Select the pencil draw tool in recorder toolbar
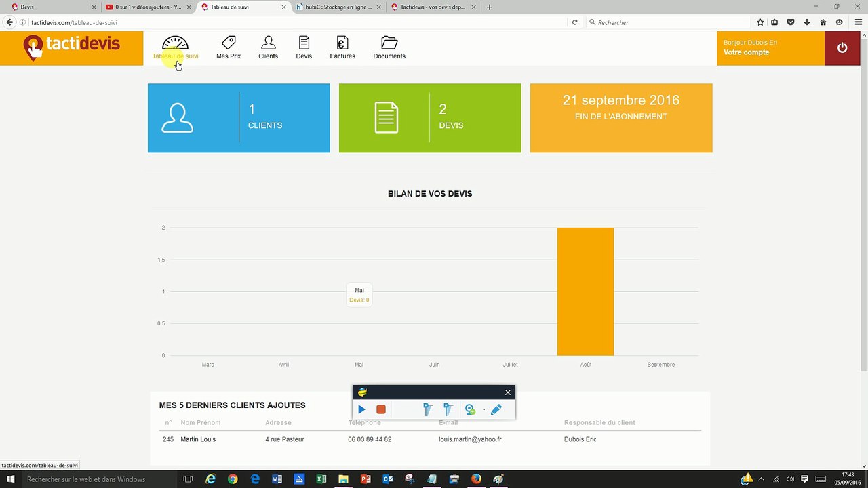868x488 pixels. 496,409
